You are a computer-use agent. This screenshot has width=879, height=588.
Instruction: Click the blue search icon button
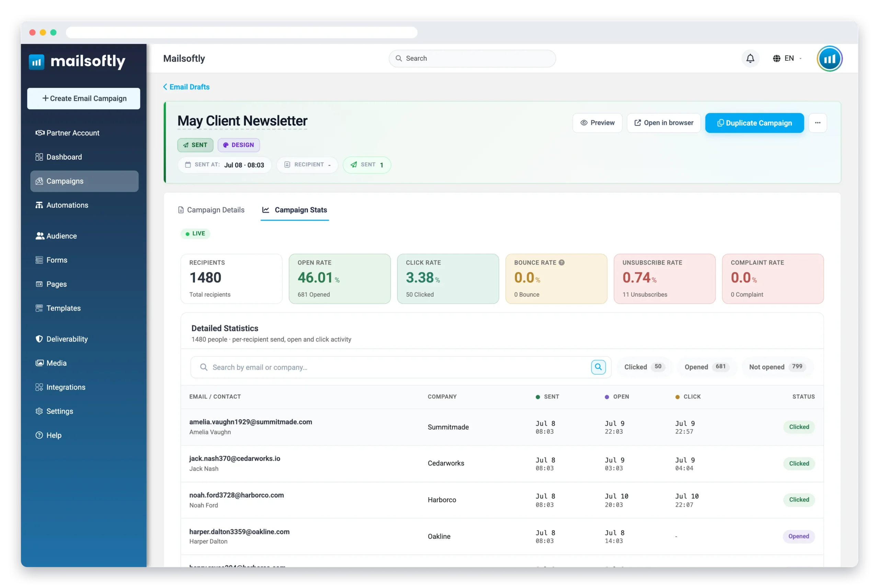click(x=598, y=367)
